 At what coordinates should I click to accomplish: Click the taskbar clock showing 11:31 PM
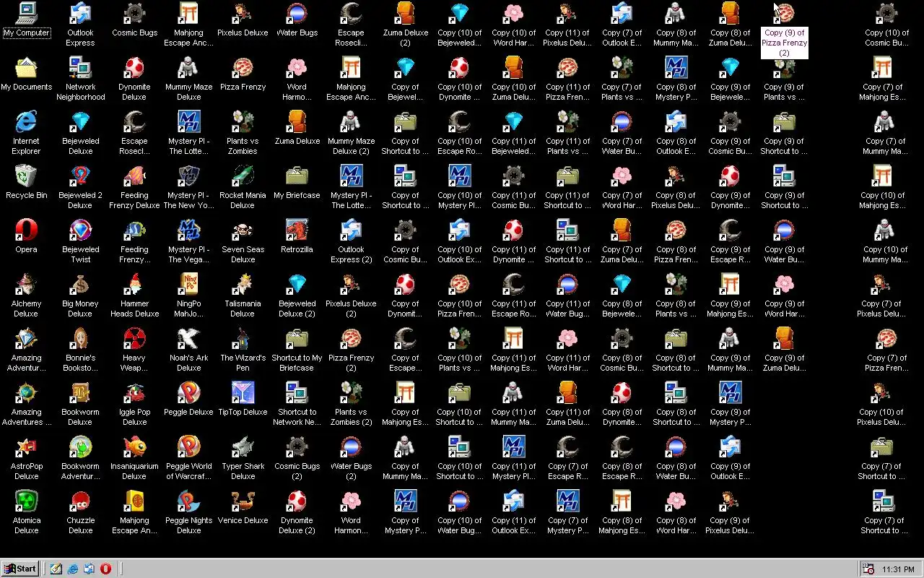(898, 569)
